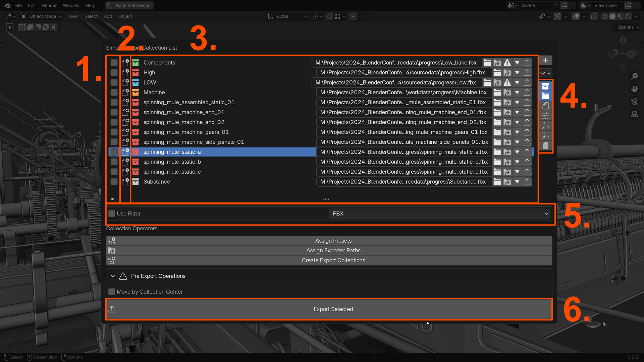Click the View Layer name field
644x362 pixels.
coord(607,5)
